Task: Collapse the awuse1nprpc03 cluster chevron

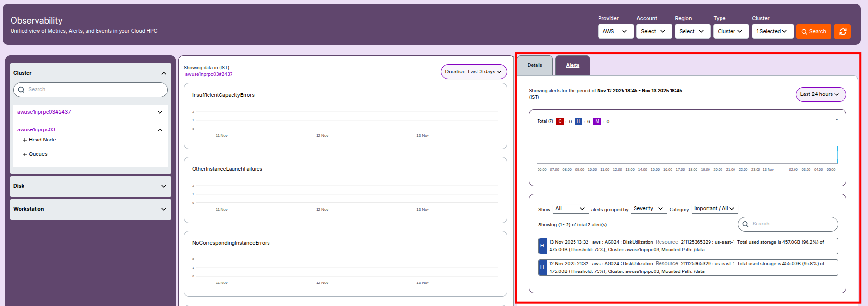Action: click(x=160, y=130)
